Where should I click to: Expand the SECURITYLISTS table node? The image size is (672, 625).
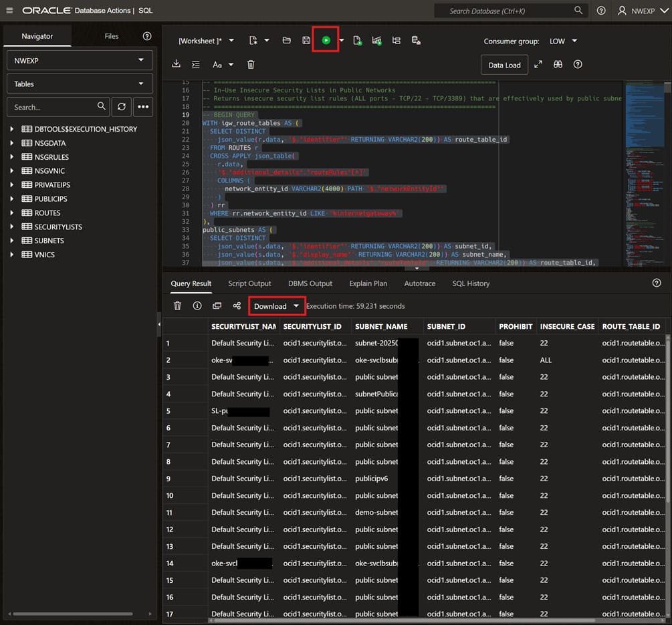[x=11, y=227]
